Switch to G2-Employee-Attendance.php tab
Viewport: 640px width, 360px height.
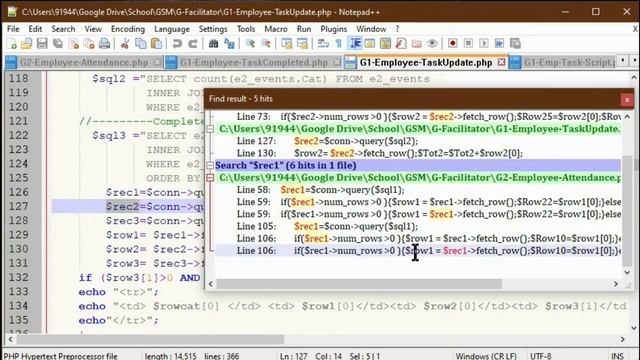pyautogui.click(x=84, y=62)
